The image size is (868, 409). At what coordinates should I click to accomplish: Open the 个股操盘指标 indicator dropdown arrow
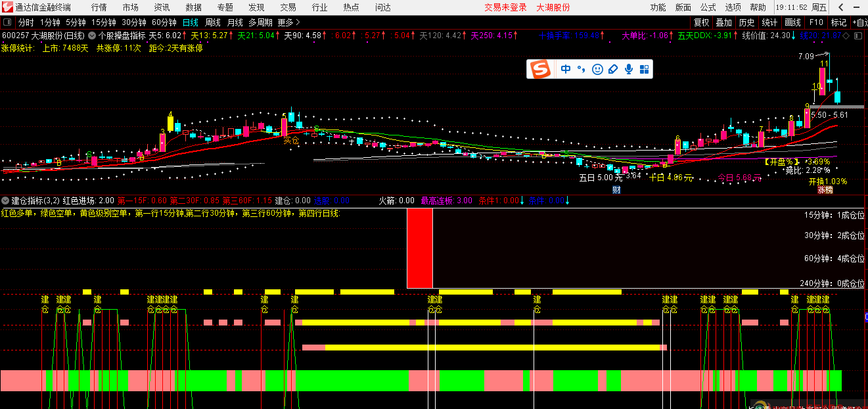pyautogui.click(x=91, y=36)
